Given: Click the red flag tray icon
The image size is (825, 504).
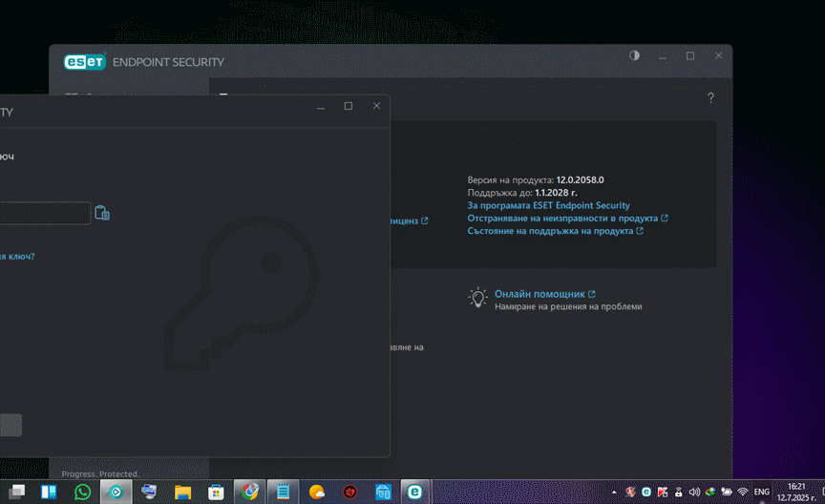Looking at the screenshot, I should 663,492.
